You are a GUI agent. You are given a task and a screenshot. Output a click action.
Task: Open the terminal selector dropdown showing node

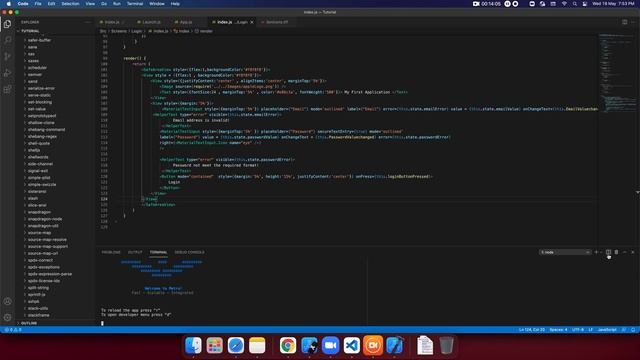click(565, 252)
